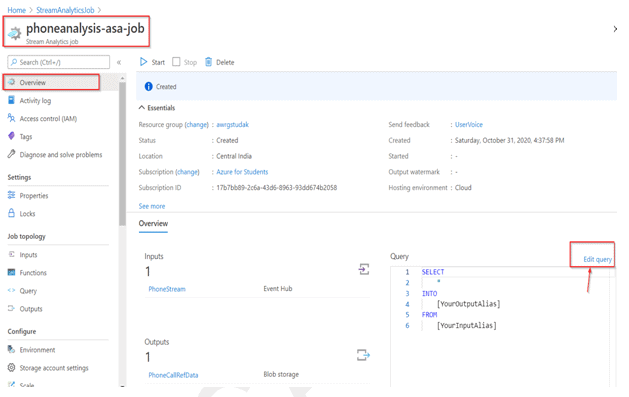Open awrgstudak resource group link
Screen dimensions: 629x397
pyautogui.click(x=233, y=124)
